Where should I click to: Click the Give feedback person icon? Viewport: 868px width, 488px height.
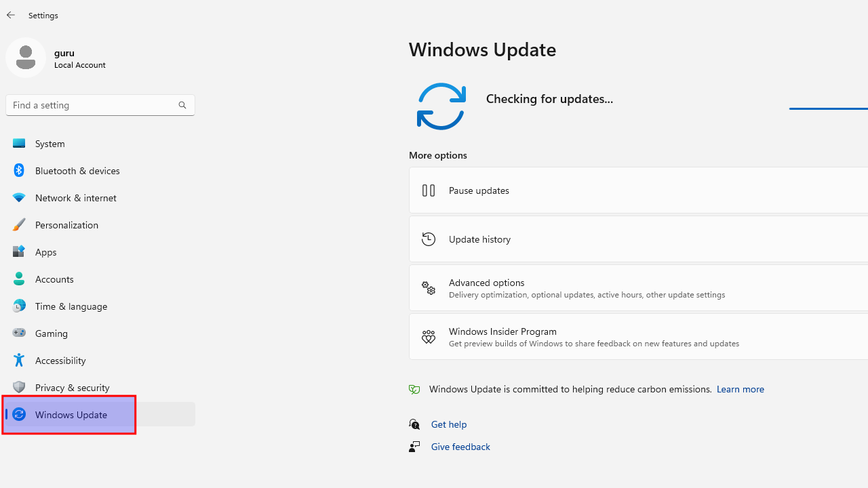[414, 447]
